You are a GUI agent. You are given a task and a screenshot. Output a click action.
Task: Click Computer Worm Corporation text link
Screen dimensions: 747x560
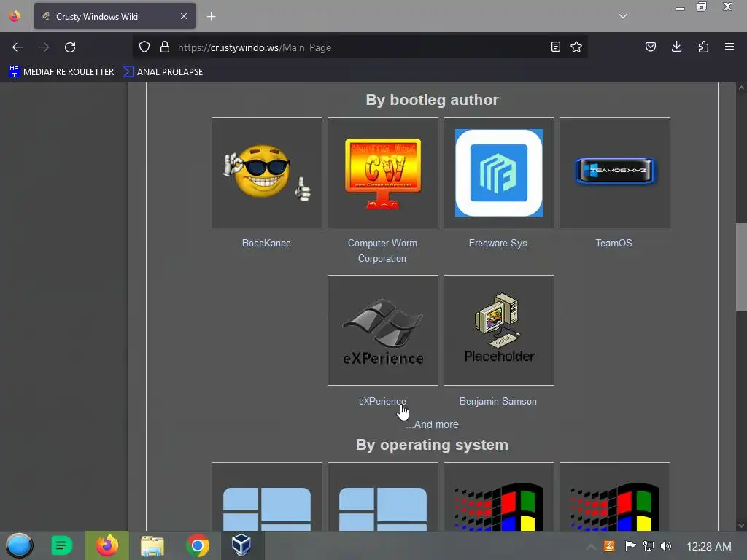[382, 251]
